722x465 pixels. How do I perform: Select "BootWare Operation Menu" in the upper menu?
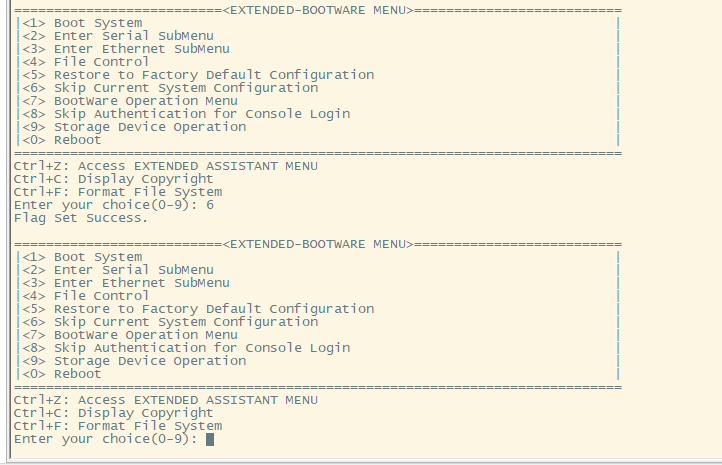[145, 101]
